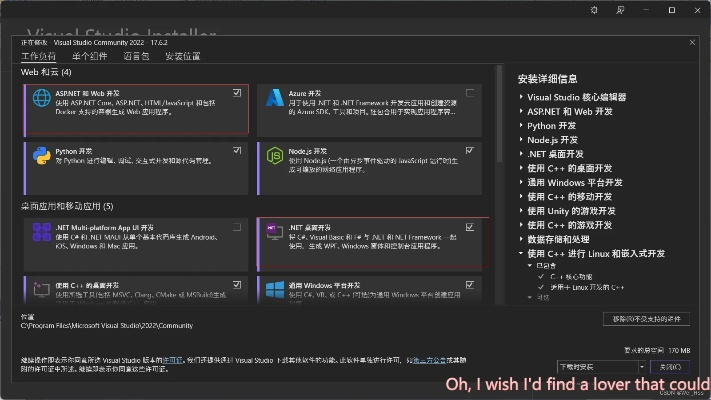Screen dimensions: 711x400
Task: Click the .NET Multi-platform App UI icon
Action: [42, 232]
